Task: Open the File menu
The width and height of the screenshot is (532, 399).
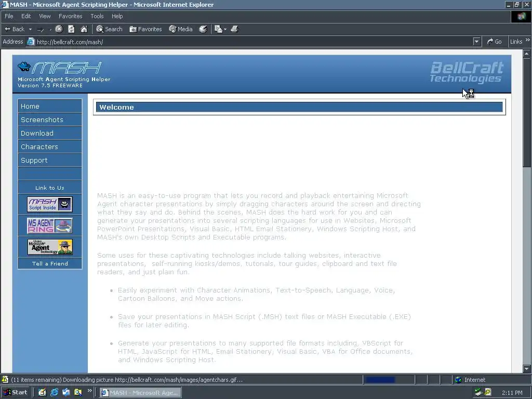Action: click(9, 16)
